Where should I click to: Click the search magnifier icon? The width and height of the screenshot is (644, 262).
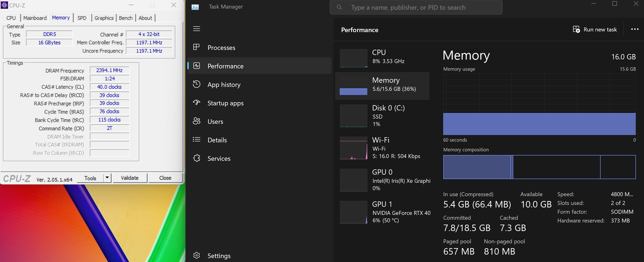339,7
